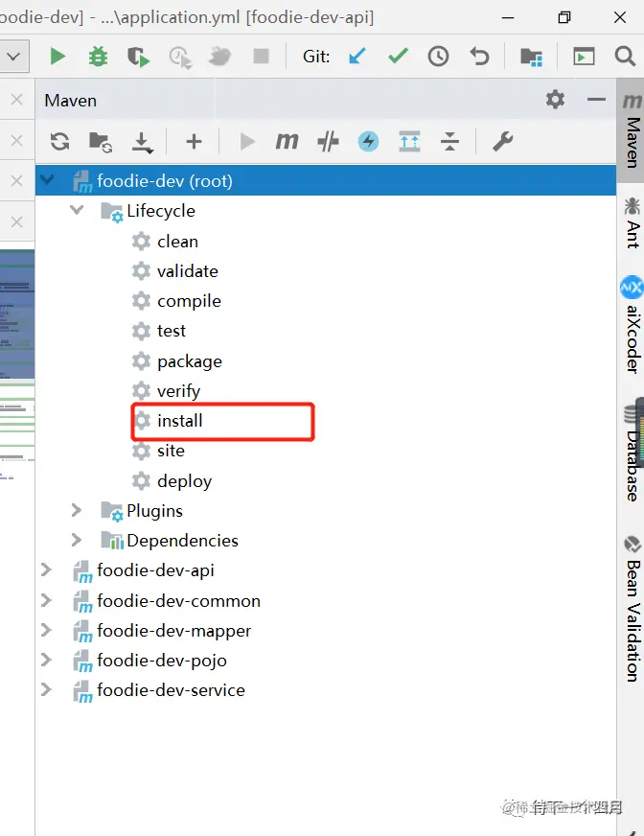Viewport: 644px width, 836px height.
Task: Expand the foodie-dev-pojo module
Action: pos(46,660)
